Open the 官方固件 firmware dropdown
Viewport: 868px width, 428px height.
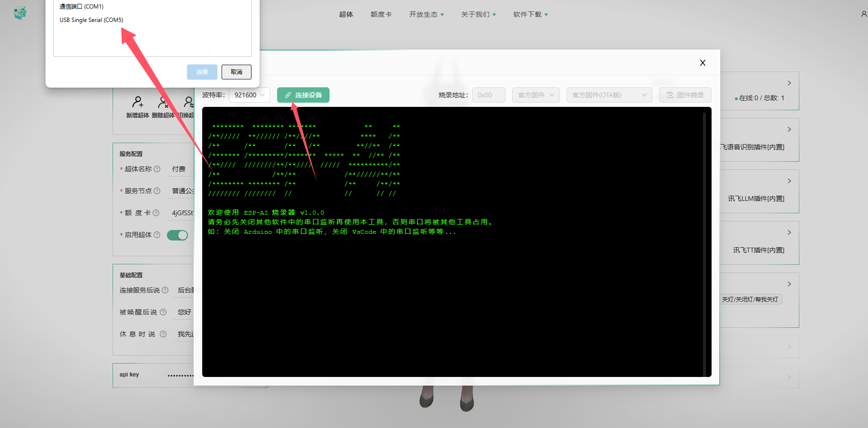coord(536,95)
